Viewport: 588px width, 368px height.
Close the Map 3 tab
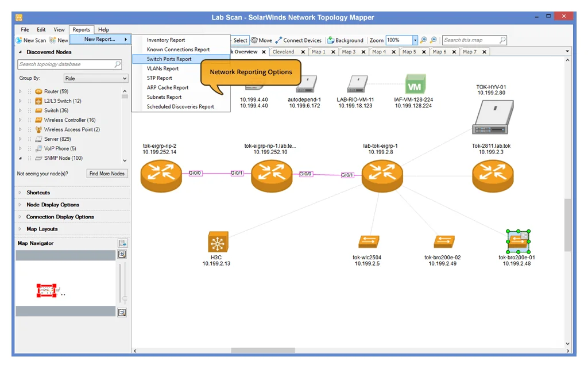coord(362,52)
